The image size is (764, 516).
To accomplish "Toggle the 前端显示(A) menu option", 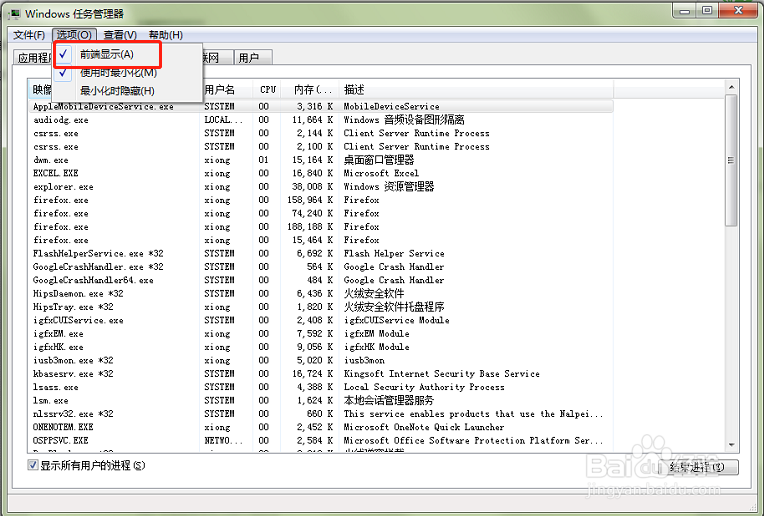I will click(x=128, y=54).
